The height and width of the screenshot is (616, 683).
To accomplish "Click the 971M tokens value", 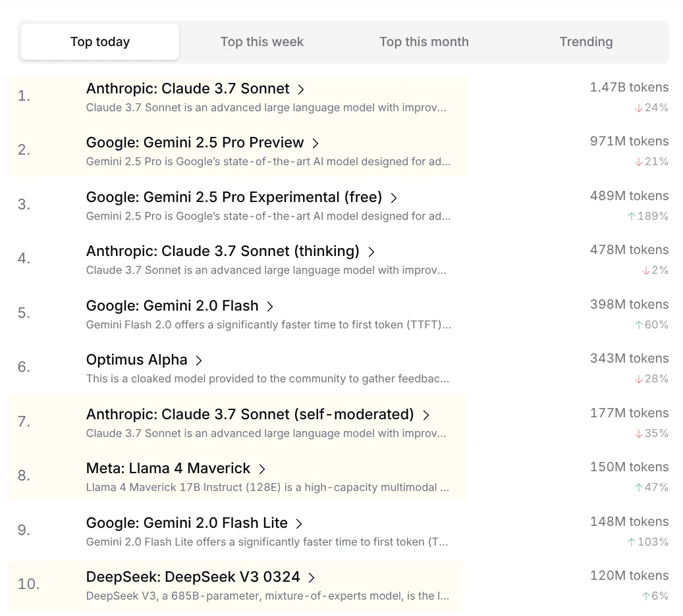I will pos(629,141).
